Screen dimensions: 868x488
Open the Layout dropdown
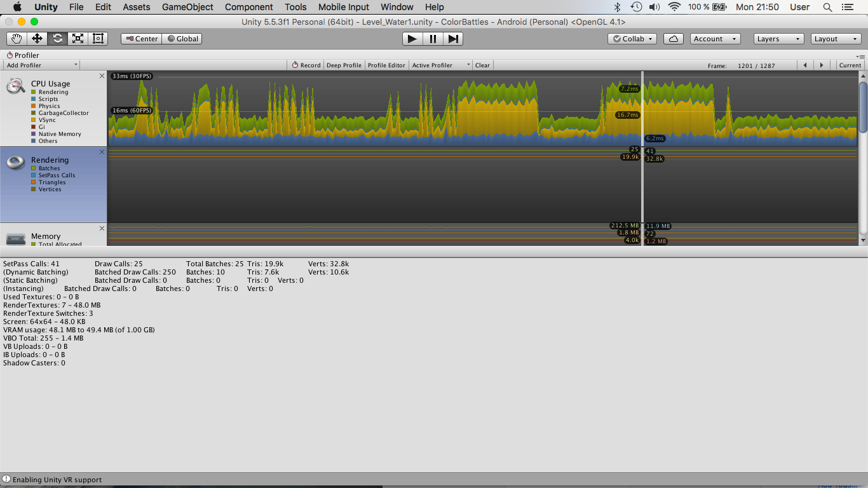(x=836, y=39)
